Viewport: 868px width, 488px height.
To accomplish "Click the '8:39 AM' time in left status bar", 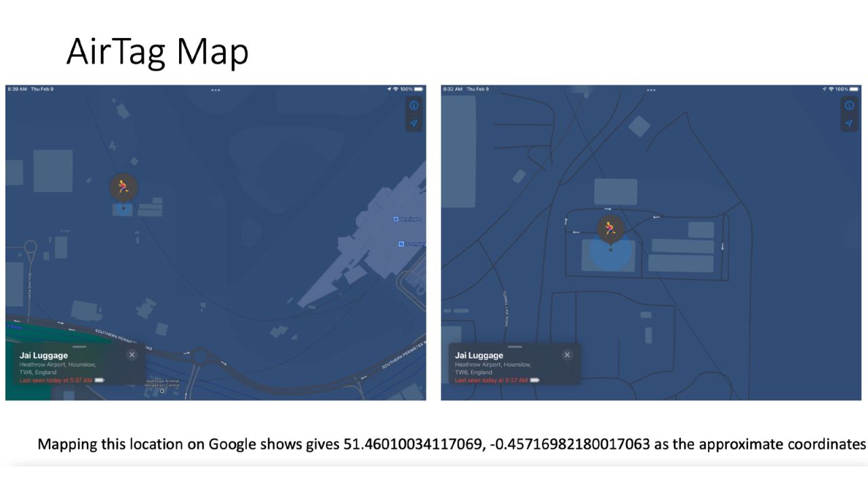I will pos(18,89).
